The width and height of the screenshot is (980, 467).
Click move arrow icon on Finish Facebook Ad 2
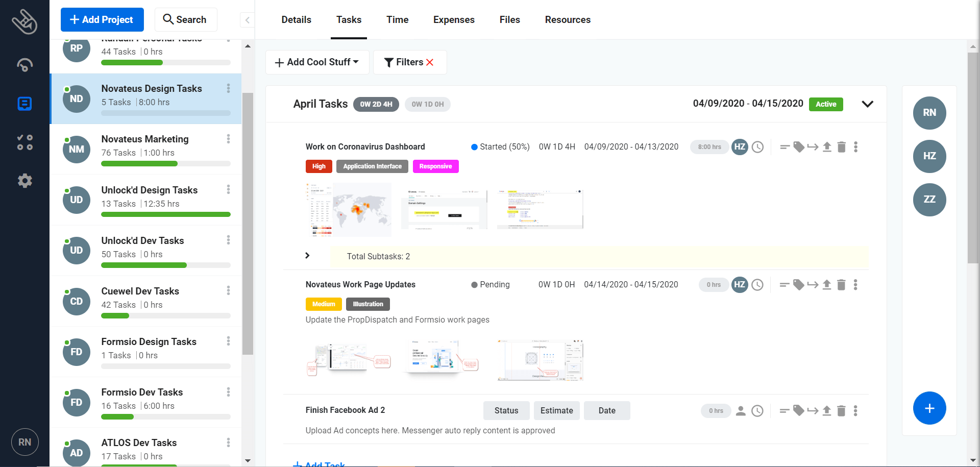(813, 410)
